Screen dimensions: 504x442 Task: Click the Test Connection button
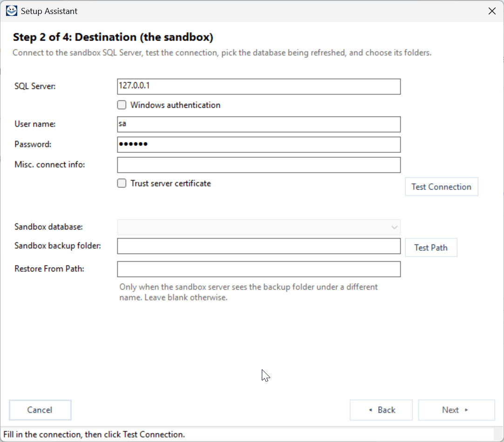441,186
